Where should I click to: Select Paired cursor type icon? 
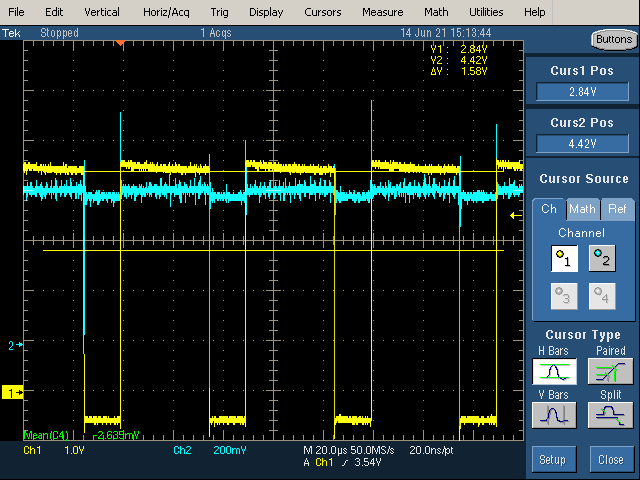tap(610, 371)
